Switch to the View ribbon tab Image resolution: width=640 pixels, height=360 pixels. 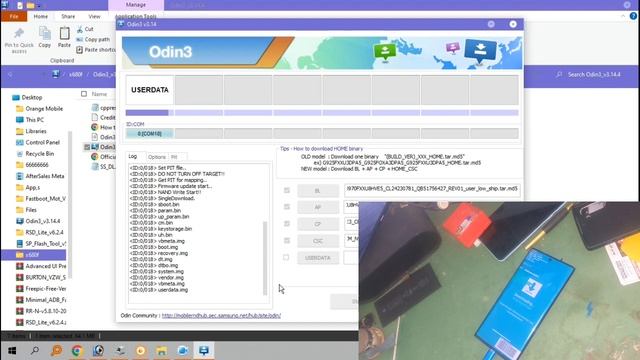click(94, 16)
